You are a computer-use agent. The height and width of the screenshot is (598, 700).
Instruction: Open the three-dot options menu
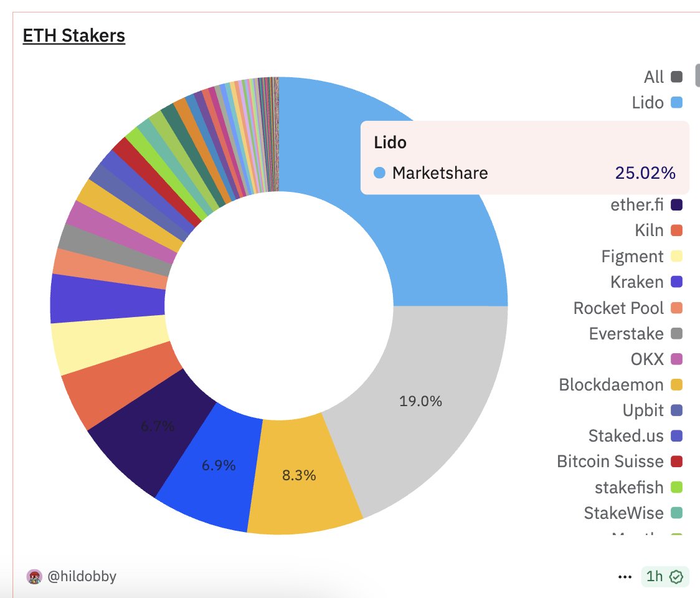click(625, 577)
